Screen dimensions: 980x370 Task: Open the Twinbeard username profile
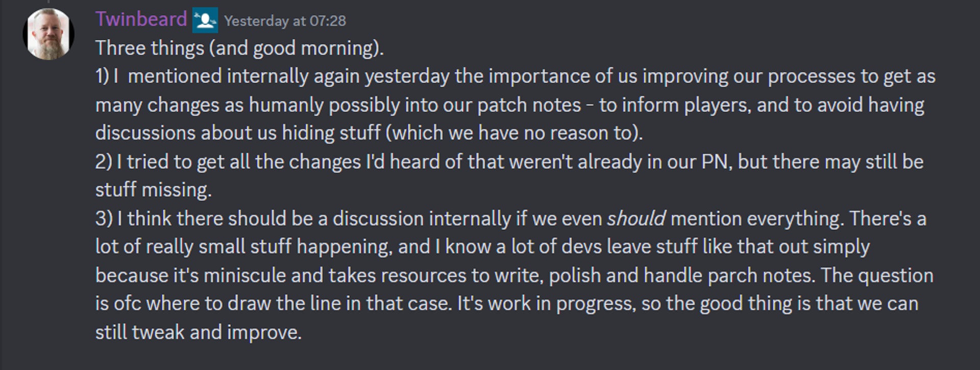(141, 19)
